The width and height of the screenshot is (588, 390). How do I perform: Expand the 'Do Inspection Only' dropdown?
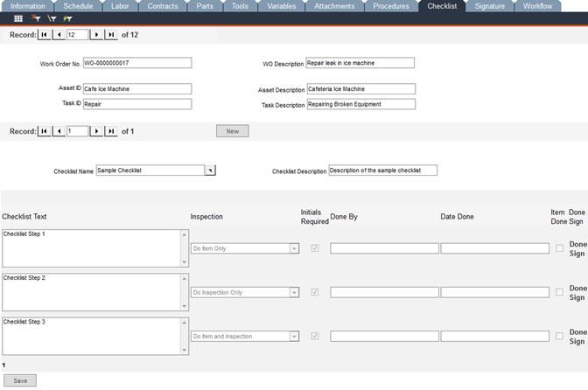coord(294,292)
